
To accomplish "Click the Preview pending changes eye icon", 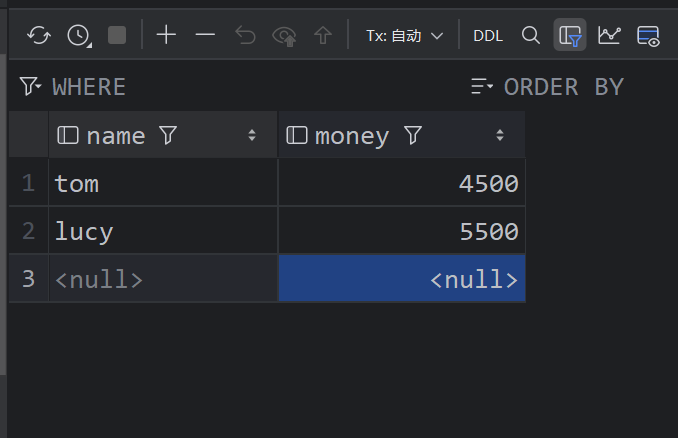I will pos(284,36).
